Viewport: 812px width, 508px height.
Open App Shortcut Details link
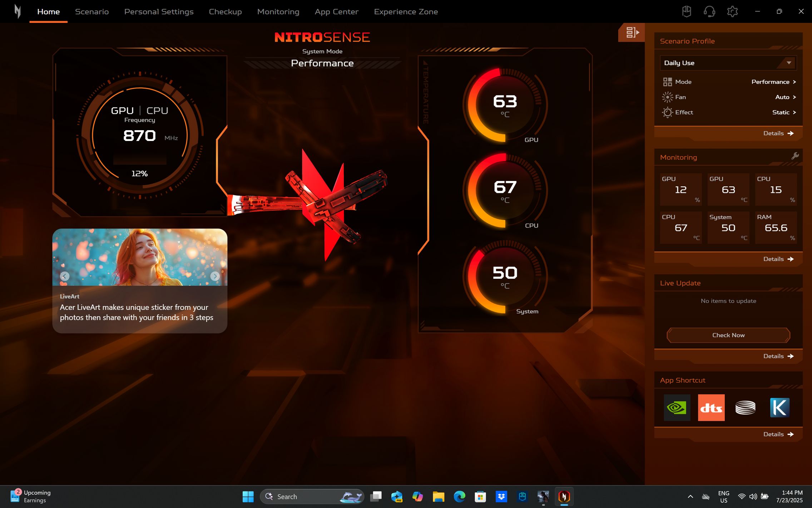tap(778, 434)
